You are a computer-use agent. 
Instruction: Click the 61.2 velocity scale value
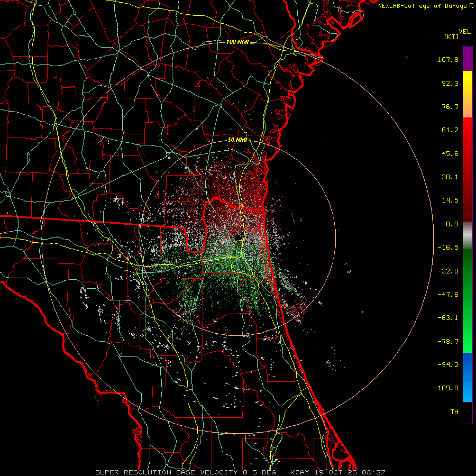450,130
